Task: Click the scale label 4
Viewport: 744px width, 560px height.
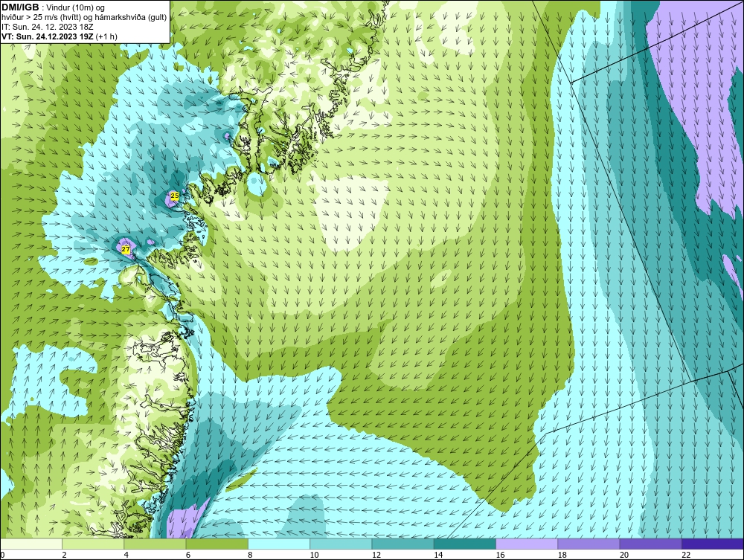Action: tap(126, 556)
